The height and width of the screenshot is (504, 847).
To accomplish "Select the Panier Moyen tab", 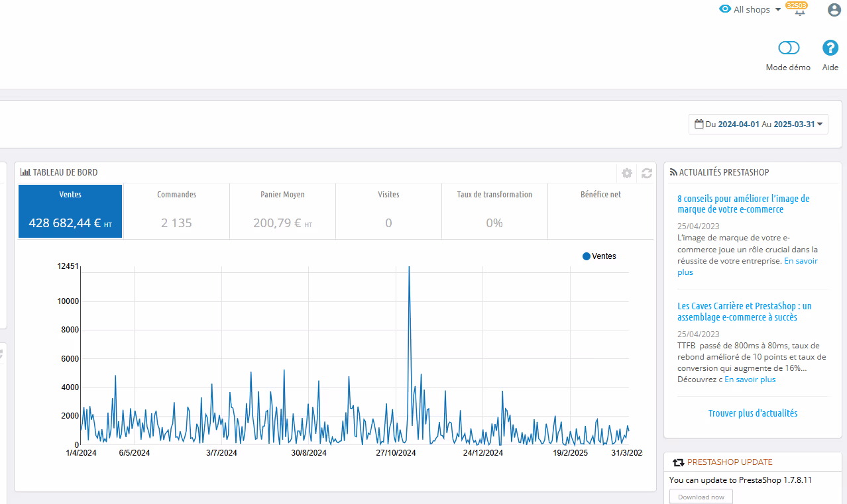I will [282, 211].
